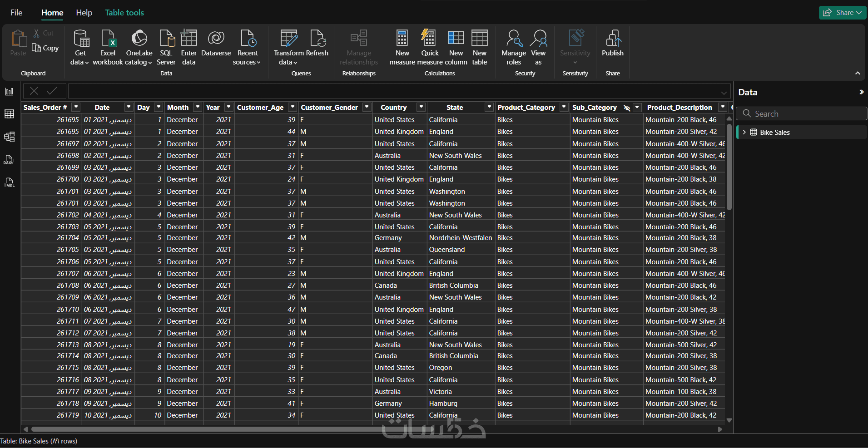Click View as roles icon
This screenshot has width=868, height=448.
[539, 38]
